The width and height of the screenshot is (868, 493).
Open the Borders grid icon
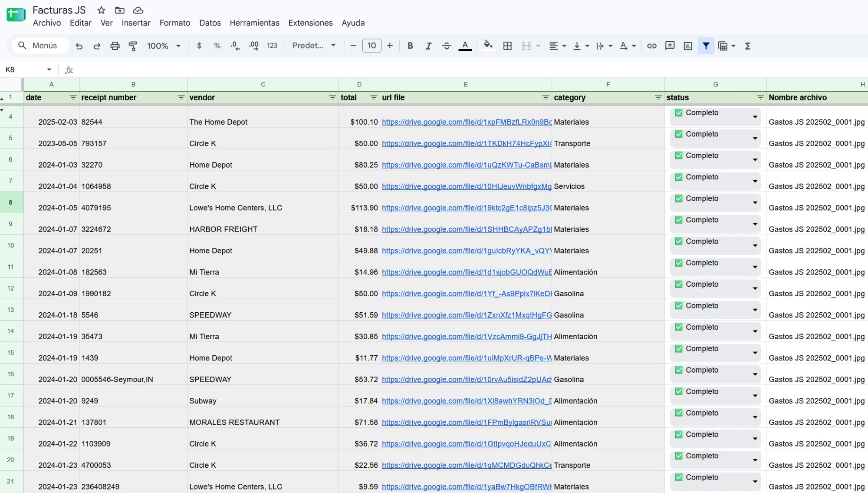click(x=507, y=46)
